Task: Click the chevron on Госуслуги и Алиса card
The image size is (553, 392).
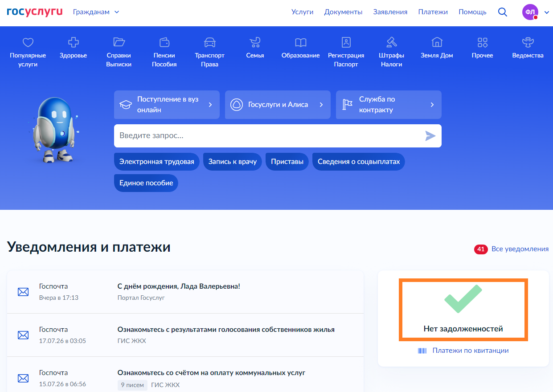Action: coord(321,105)
